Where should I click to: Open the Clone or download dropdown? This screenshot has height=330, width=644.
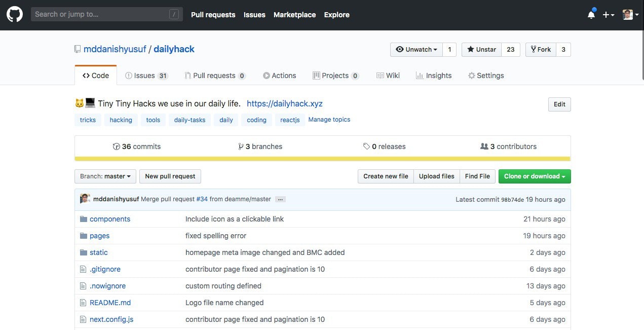point(535,176)
